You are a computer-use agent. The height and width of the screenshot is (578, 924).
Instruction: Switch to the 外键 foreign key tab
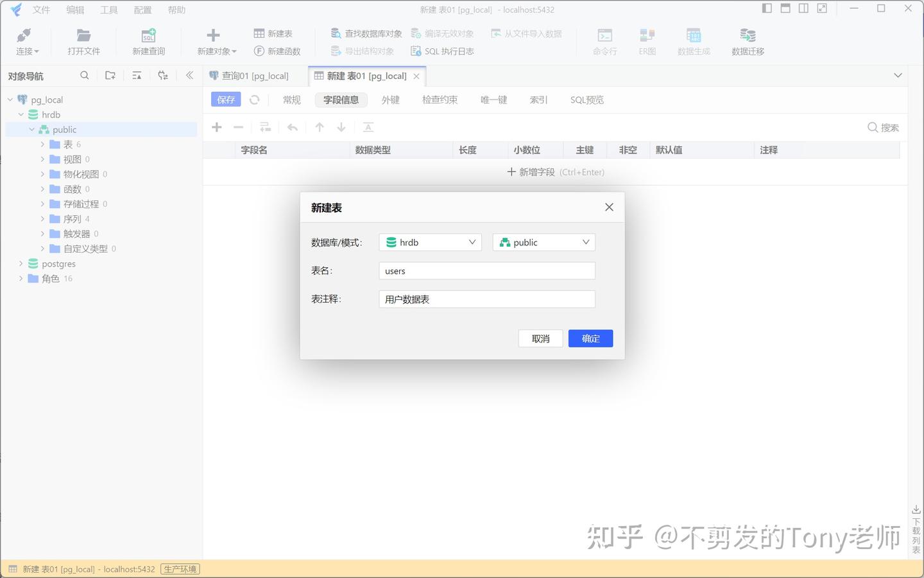point(389,100)
